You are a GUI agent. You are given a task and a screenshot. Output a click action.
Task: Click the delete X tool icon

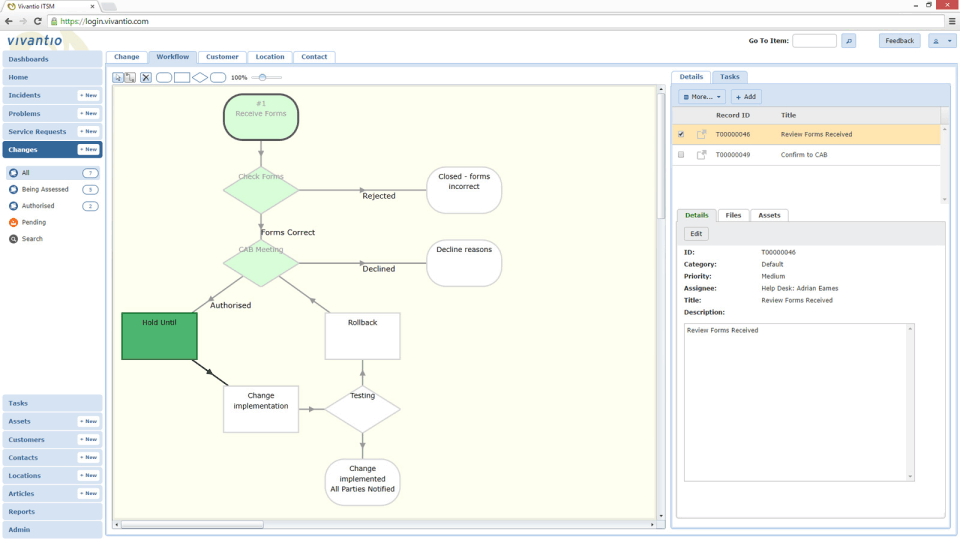(146, 78)
